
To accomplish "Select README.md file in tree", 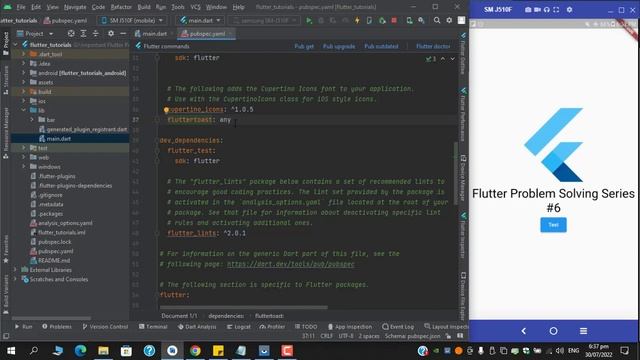I will point(53,260).
